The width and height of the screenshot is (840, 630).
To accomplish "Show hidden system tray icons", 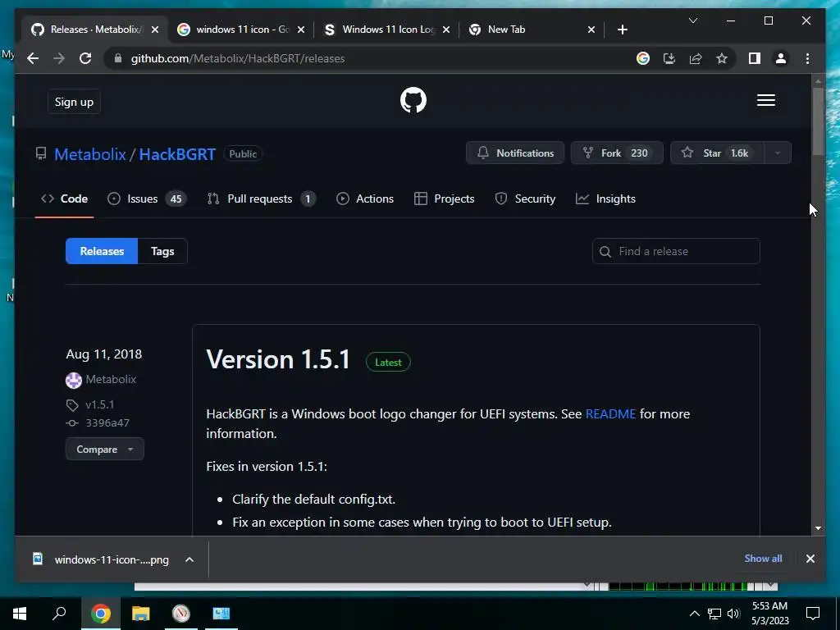I will [694, 614].
